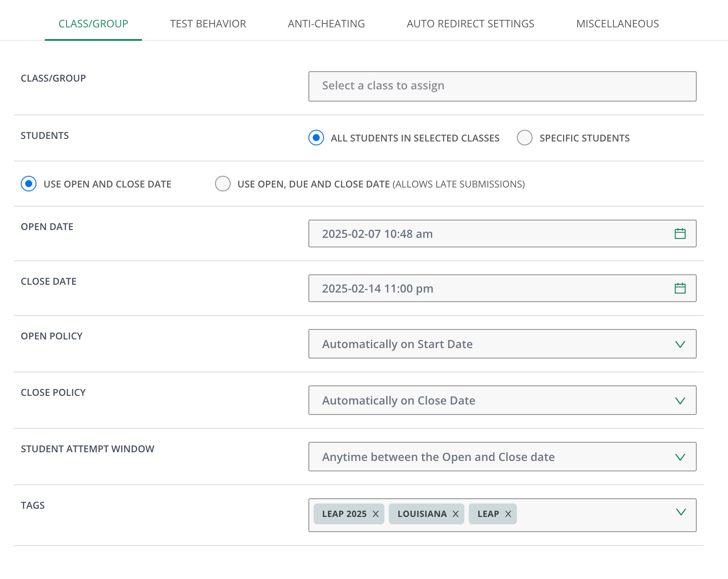The height and width of the screenshot is (579, 728).
Task: Click the Open Date input field
Action: click(x=503, y=234)
